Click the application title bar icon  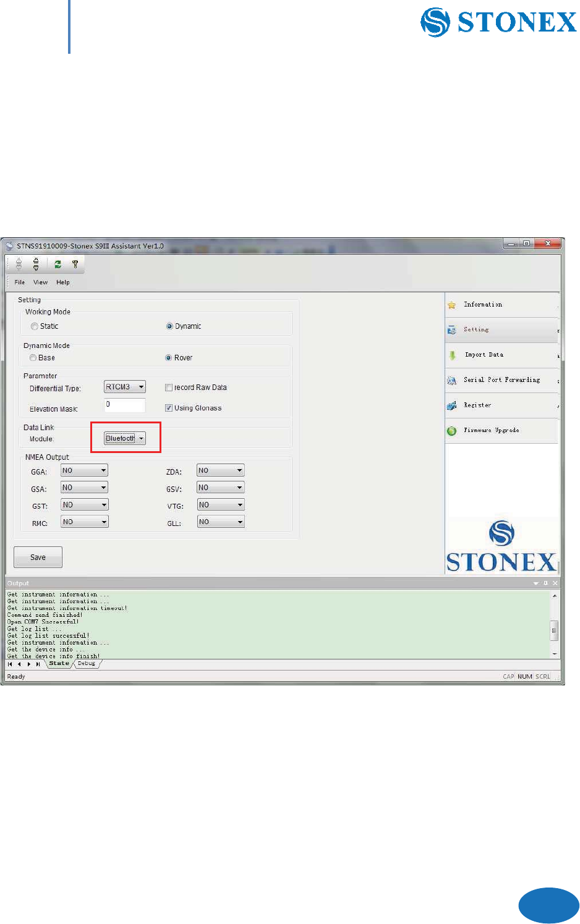click(x=9, y=245)
